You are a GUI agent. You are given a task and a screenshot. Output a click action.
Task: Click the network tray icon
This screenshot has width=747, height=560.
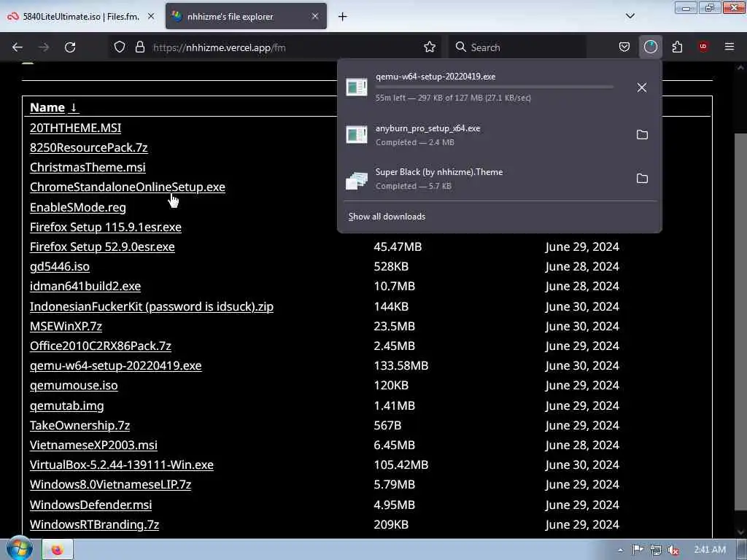coord(656,550)
